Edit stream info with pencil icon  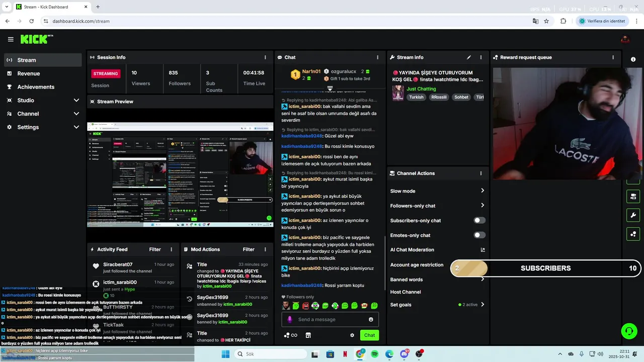(469, 57)
